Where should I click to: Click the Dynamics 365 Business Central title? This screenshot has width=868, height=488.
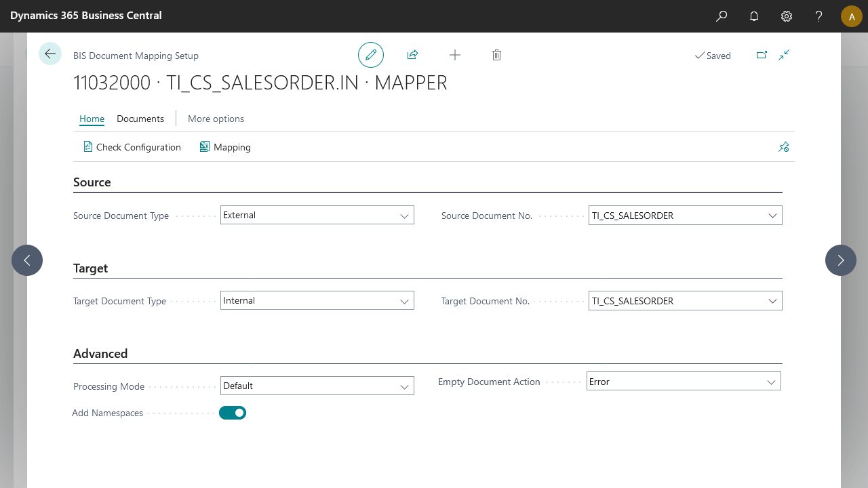click(x=86, y=16)
